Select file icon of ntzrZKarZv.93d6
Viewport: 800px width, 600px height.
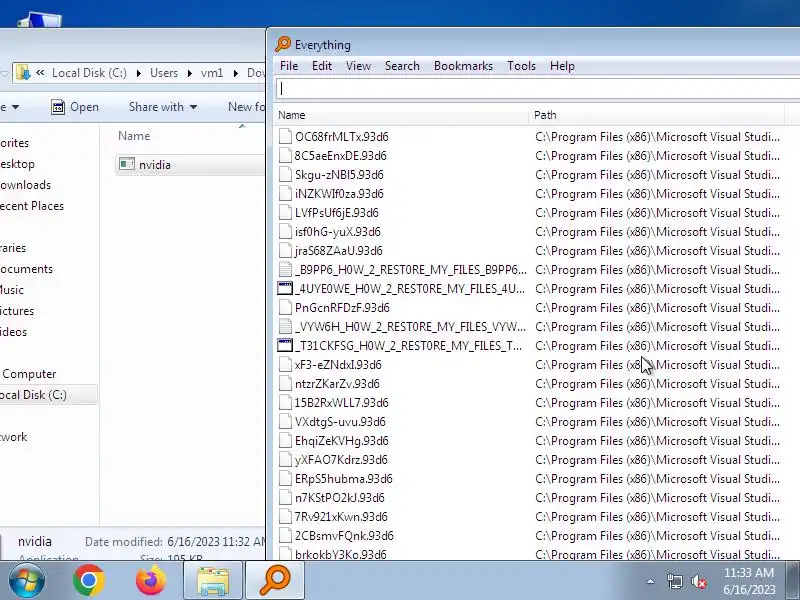[285, 384]
